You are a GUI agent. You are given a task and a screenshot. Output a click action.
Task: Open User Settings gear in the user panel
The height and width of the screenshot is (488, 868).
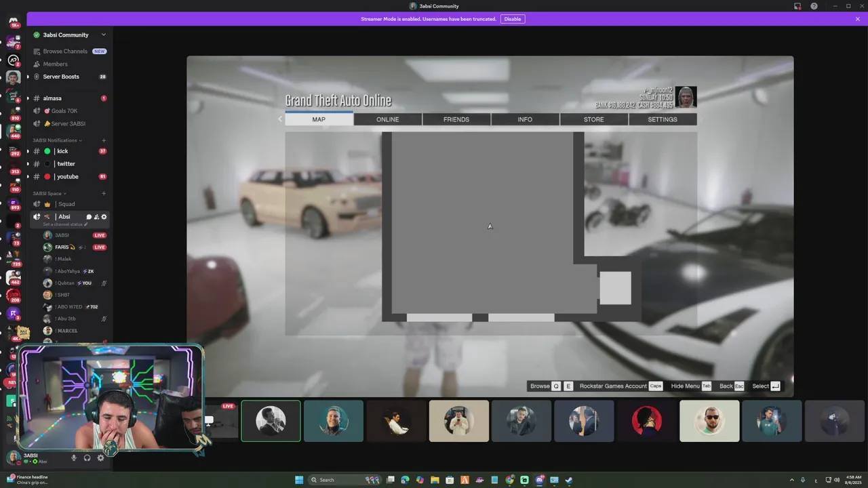(100, 457)
